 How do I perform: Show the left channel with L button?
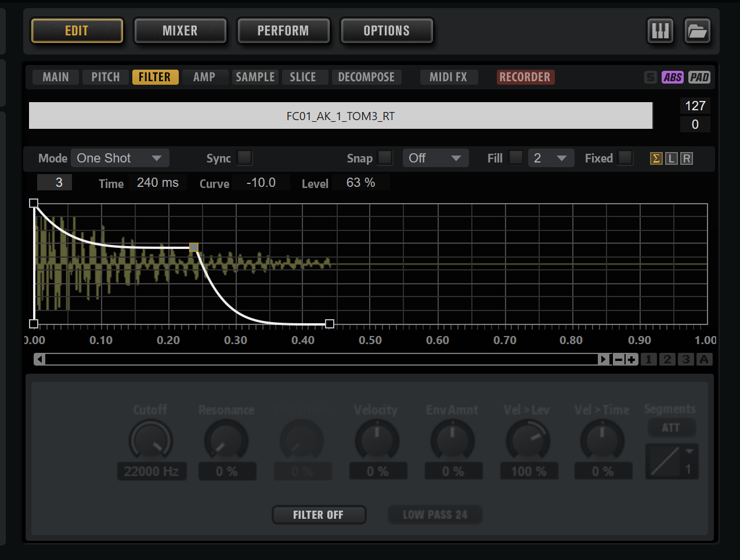pyautogui.click(x=671, y=158)
